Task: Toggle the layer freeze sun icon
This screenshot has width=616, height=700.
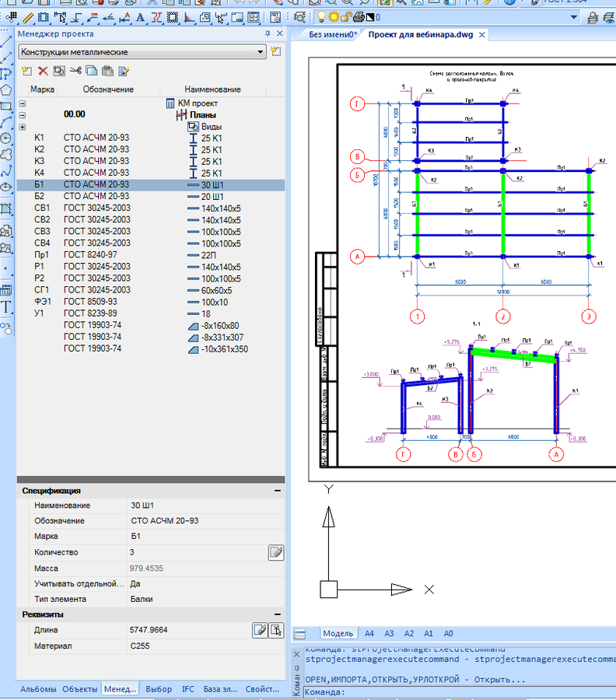Action: [x=333, y=17]
